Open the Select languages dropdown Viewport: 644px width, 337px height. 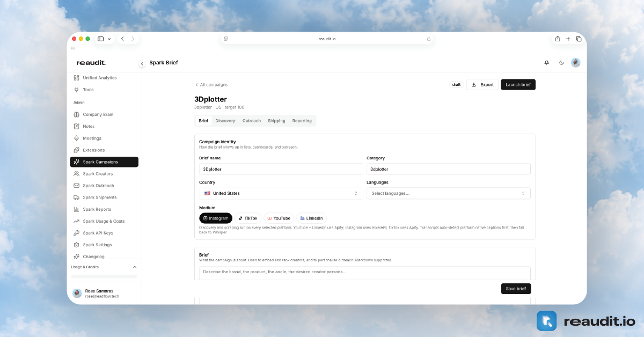(x=449, y=193)
